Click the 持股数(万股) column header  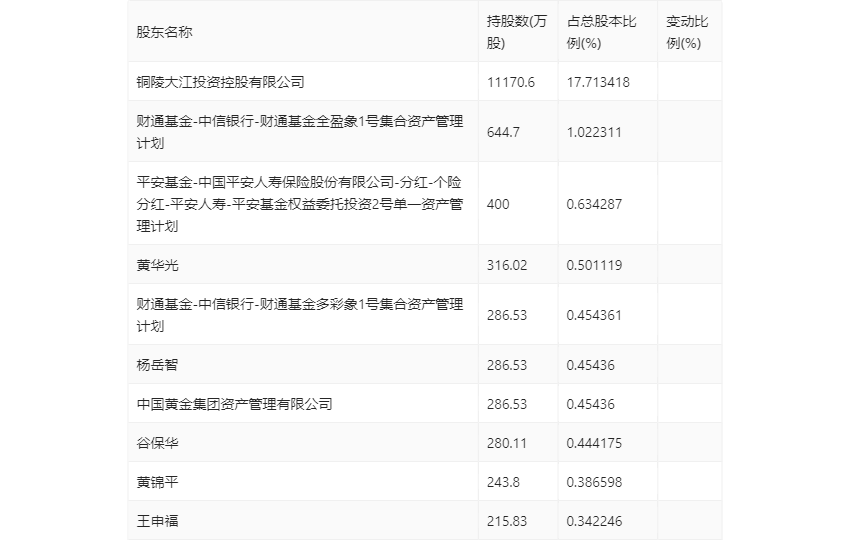(x=517, y=33)
